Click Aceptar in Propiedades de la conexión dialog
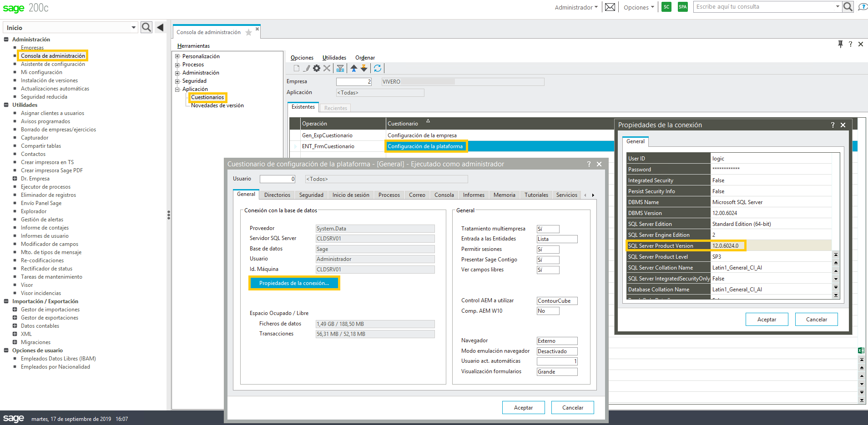Viewport: 868px width, 425px height. [767, 320]
